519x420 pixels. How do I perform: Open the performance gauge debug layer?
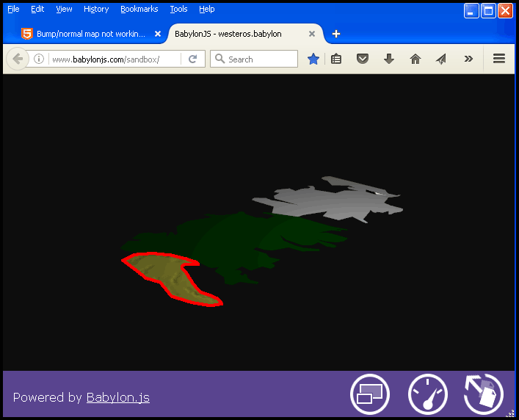click(428, 394)
